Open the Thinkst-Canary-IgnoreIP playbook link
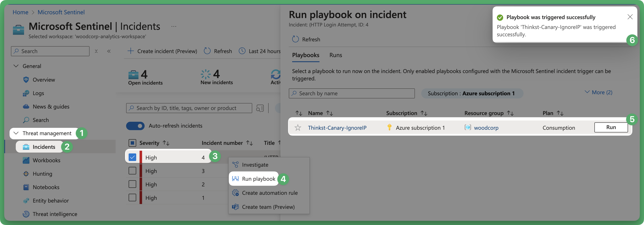This screenshot has height=225, width=644. [x=337, y=128]
